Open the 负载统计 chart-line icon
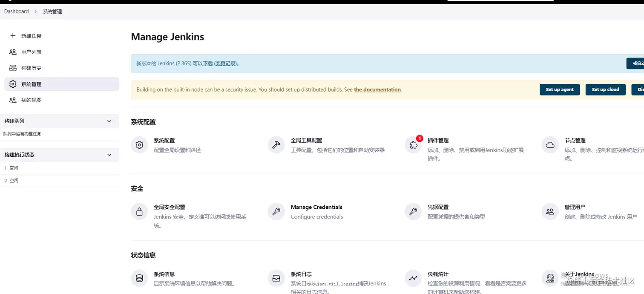The width and height of the screenshot is (644, 294). 413,278
